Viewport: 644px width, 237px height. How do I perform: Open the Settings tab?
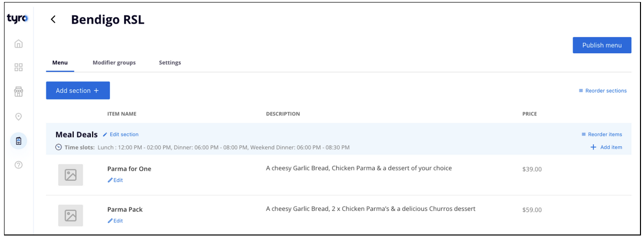click(170, 63)
